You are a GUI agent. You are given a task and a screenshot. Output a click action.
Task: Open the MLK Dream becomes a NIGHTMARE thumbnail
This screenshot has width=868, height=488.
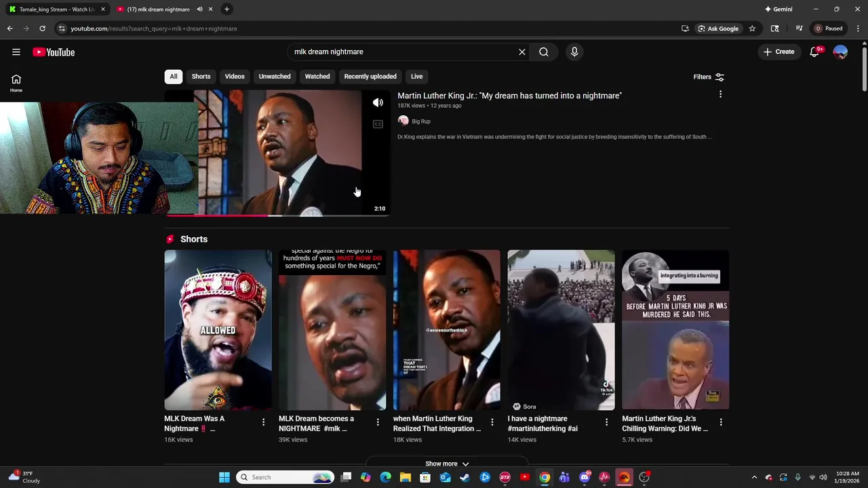(332, 330)
